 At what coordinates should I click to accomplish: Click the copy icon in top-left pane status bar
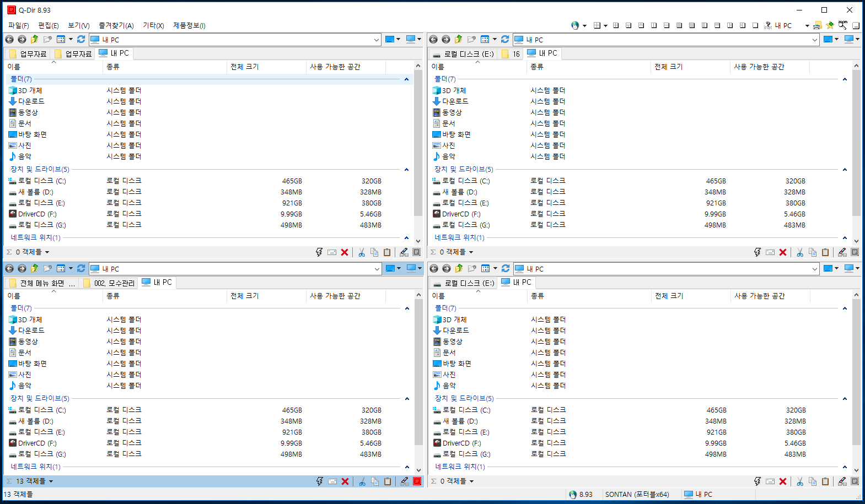(x=374, y=252)
